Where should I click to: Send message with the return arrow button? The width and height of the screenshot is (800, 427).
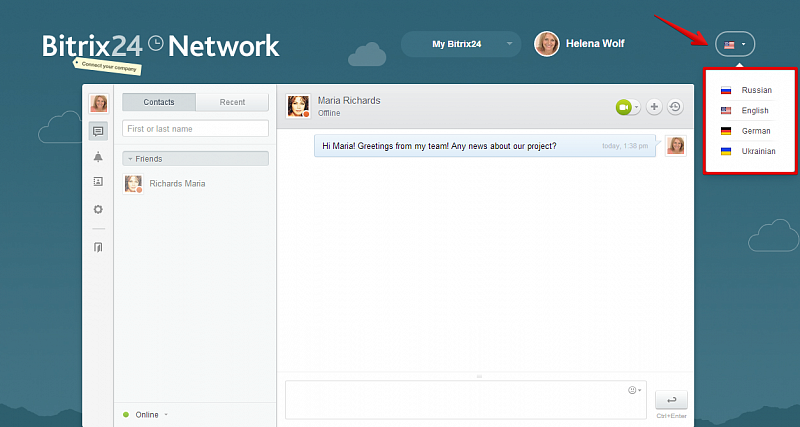pyautogui.click(x=671, y=400)
